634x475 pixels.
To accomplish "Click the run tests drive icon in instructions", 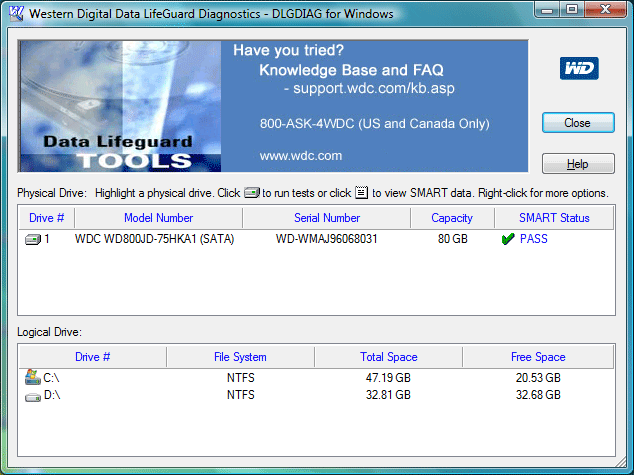I will click(251, 193).
